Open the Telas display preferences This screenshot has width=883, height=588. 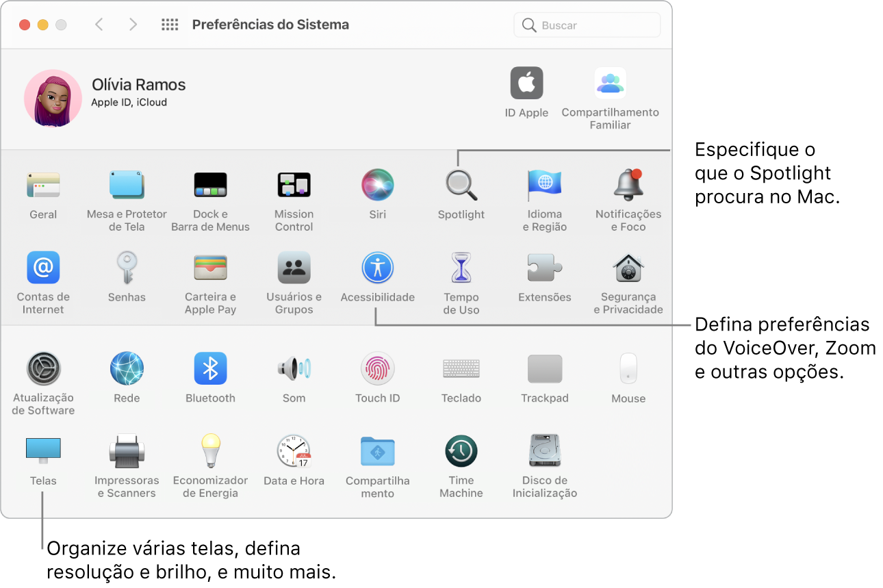click(43, 452)
